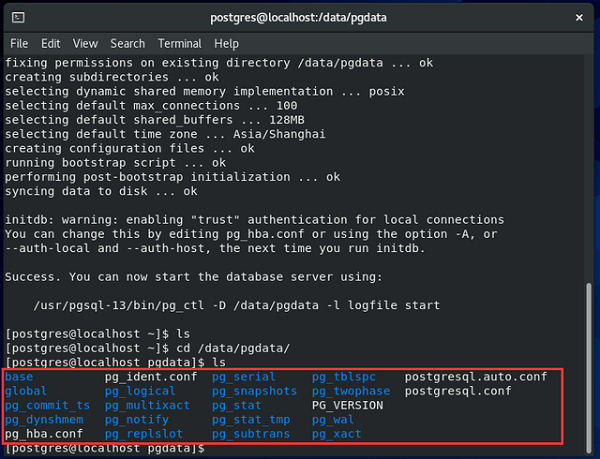
Task: Click the pg_ident.conf file name
Action: pyautogui.click(x=151, y=377)
